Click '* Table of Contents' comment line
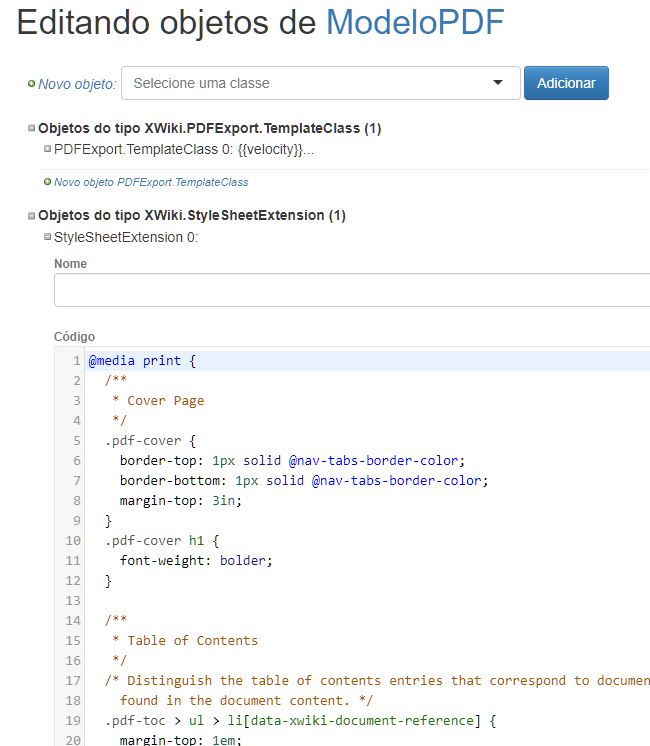 tap(185, 640)
